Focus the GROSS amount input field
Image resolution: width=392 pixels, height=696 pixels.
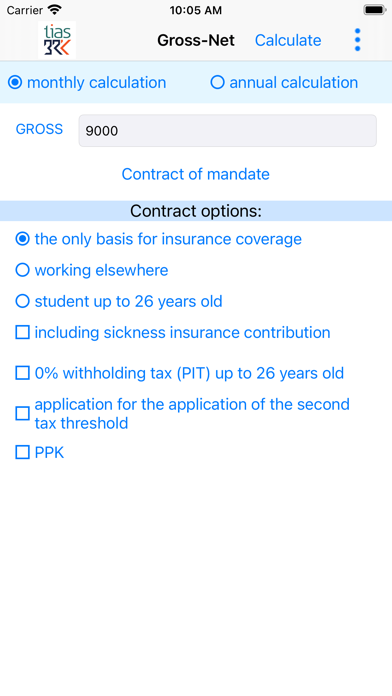coord(227,130)
